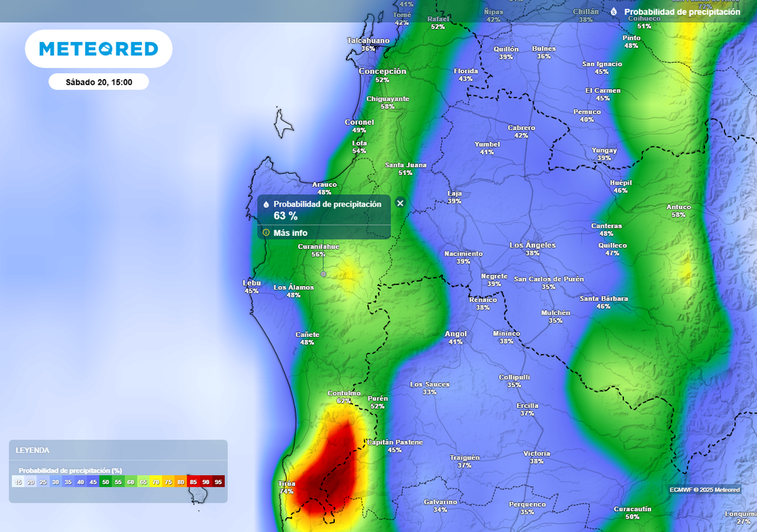Screen dimensions: 757x532
Task: Close the precipitation probability popup
Action: tap(400, 203)
